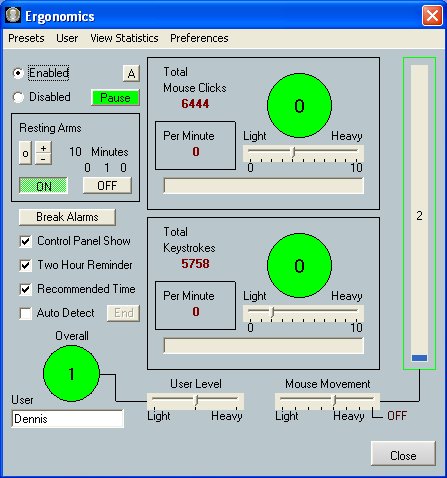Decrease Resting Arms minutes with minus button
Viewport: 447px width, 478px height.
click(43, 159)
